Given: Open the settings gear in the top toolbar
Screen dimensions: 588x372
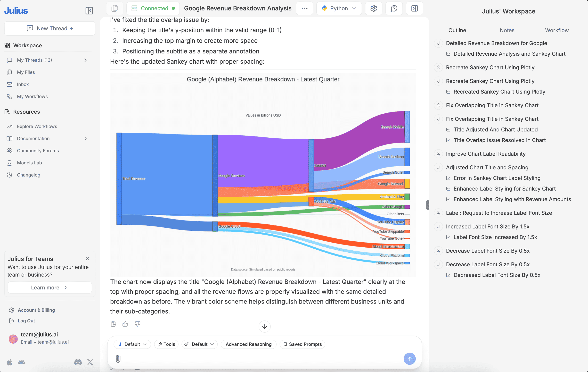Looking at the screenshot, I should pos(373,8).
